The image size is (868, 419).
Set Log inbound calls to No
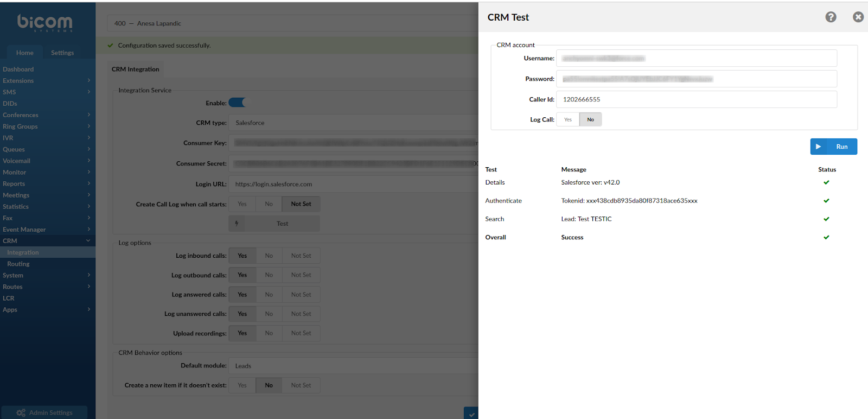(269, 256)
